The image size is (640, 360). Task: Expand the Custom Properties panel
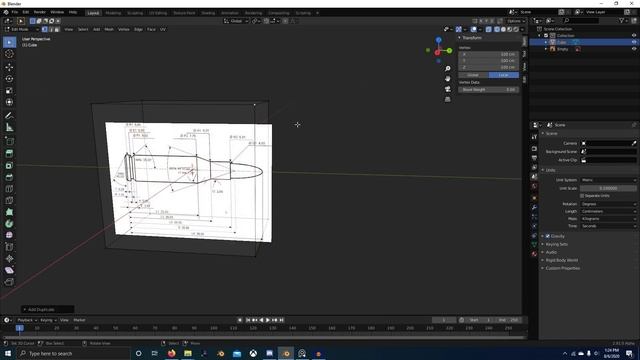pos(562,268)
